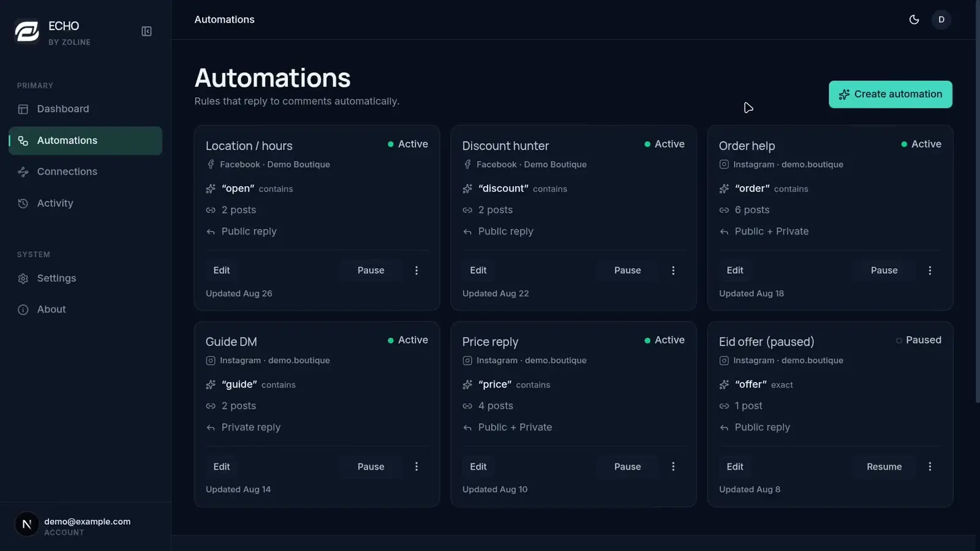Open more options for Order help
This screenshot has width=980, height=551.
point(930,271)
